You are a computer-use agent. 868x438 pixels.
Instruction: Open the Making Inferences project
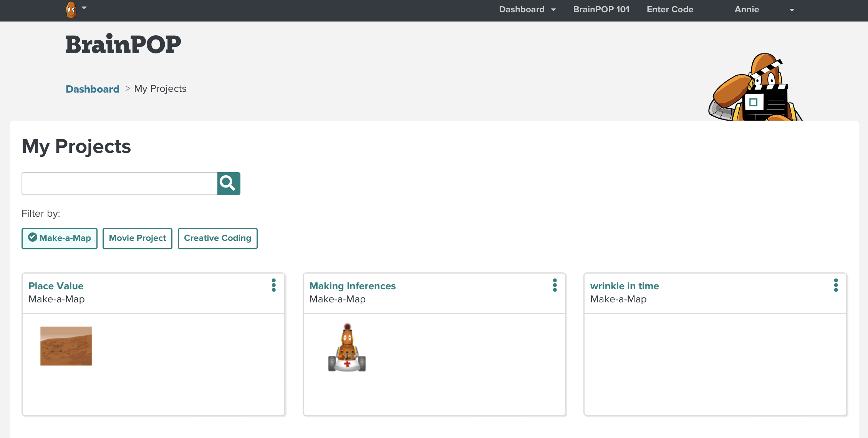coord(353,286)
